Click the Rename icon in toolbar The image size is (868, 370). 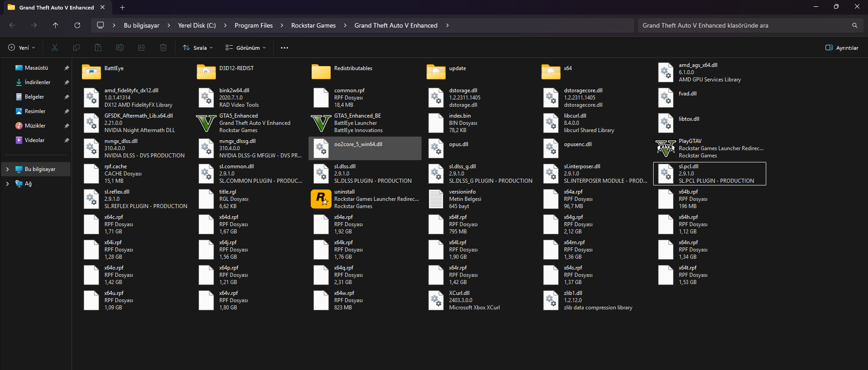[120, 47]
